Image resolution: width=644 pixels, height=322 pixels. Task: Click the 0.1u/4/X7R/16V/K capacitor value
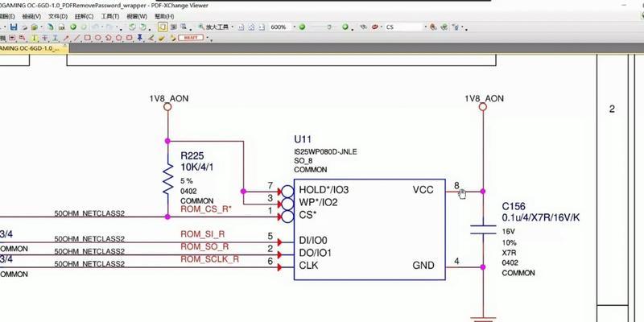(x=541, y=217)
